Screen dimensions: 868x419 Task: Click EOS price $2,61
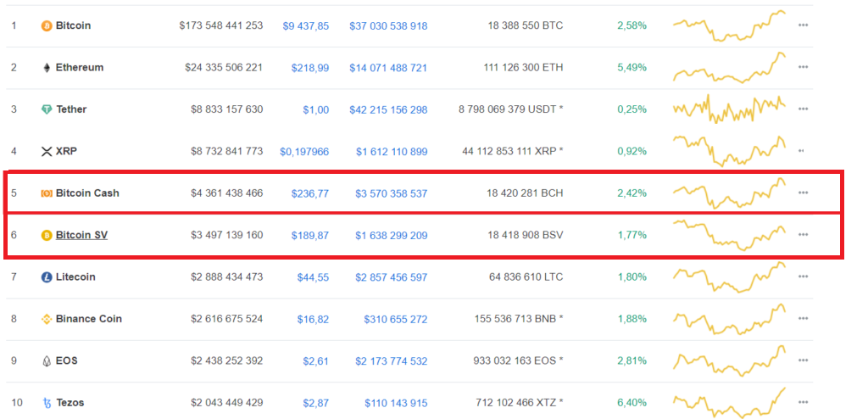coord(315,361)
